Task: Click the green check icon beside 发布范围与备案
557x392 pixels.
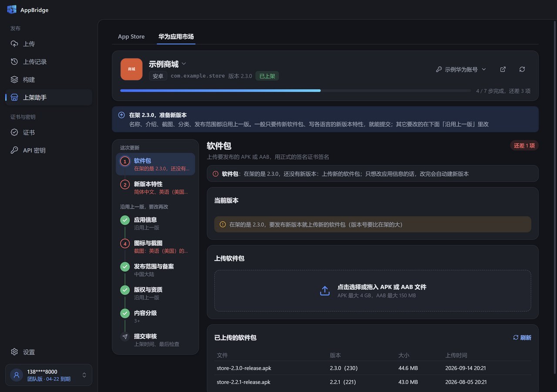Action: point(125,267)
